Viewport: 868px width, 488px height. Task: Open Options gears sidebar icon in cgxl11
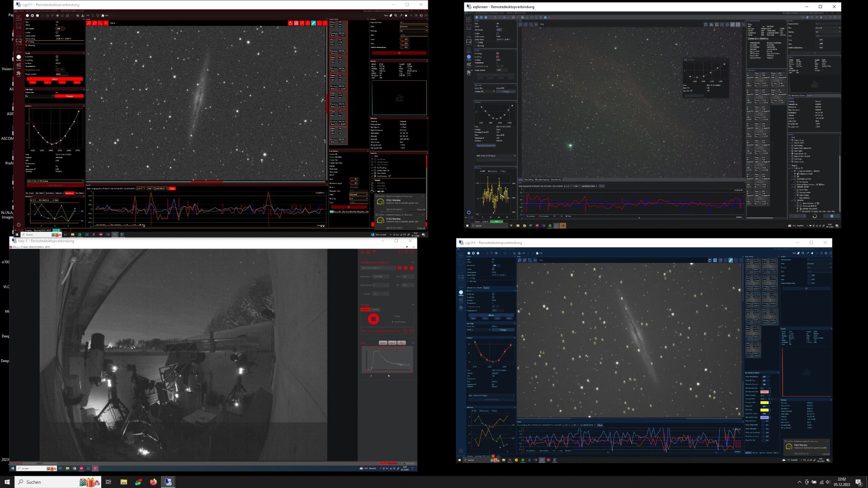point(19,66)
